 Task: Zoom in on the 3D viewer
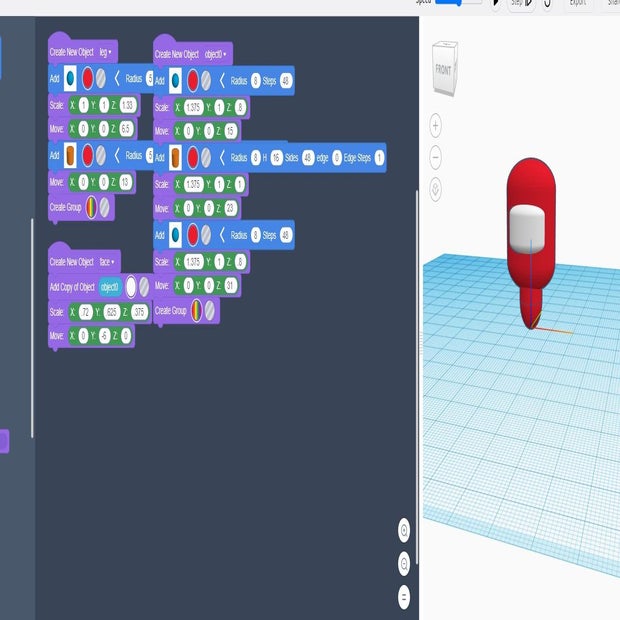pyautogui.click(x=436, y=126)
